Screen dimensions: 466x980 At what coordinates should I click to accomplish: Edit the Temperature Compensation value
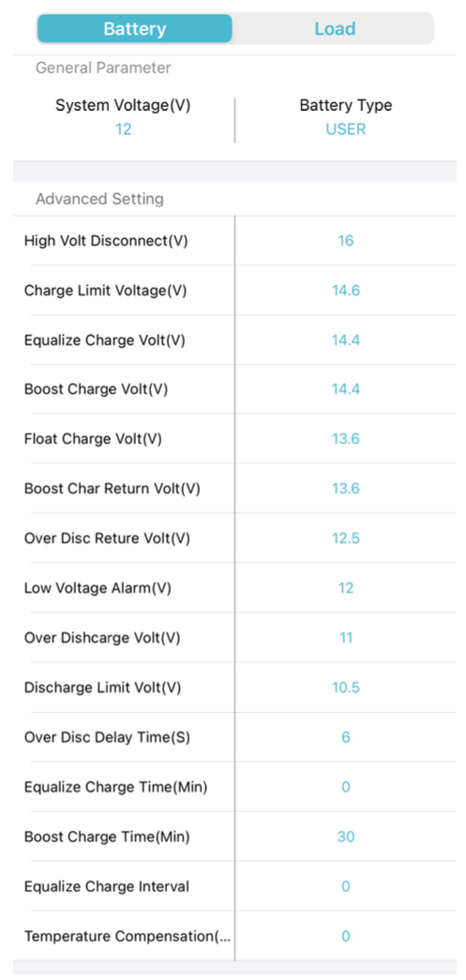click(345, 936)
